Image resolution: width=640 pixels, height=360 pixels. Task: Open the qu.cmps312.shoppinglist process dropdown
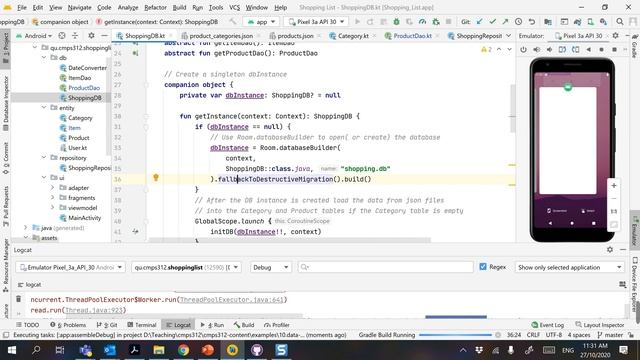pos(187,267)
